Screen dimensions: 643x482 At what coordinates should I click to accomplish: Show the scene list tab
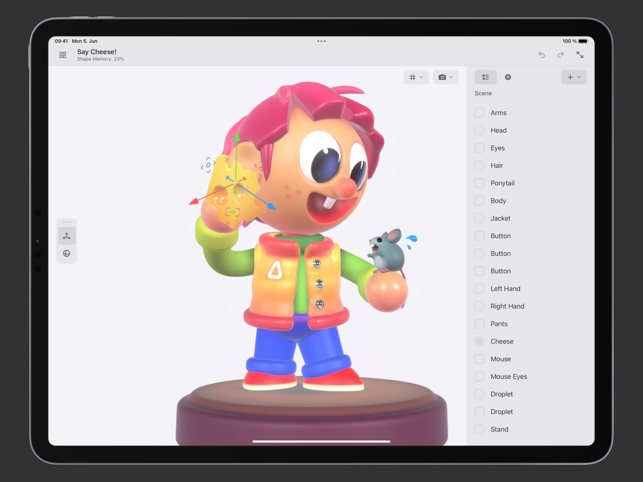tap(486, 77)
